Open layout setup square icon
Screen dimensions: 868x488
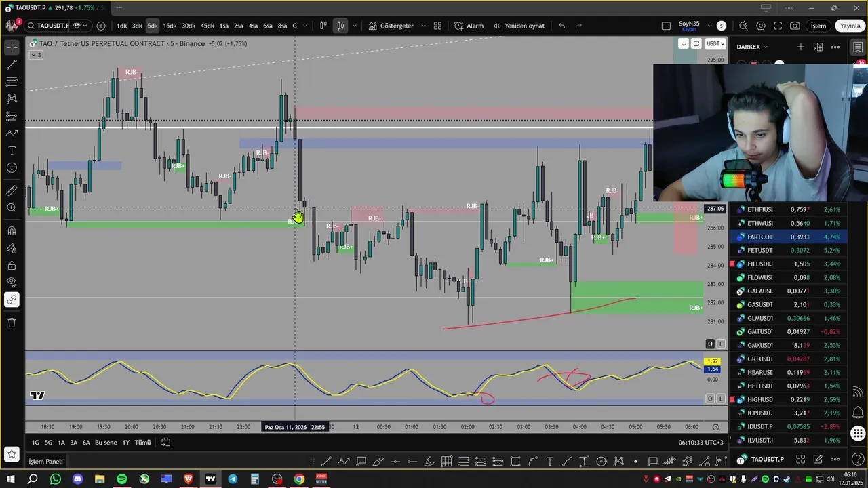666,26
